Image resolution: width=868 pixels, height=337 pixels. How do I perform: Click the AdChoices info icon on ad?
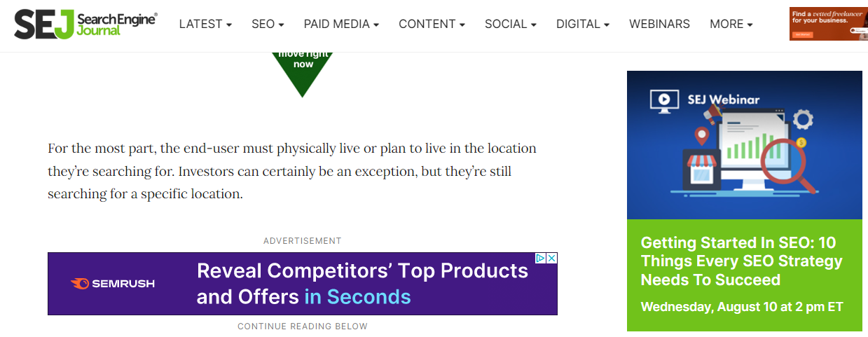(541, 258)
